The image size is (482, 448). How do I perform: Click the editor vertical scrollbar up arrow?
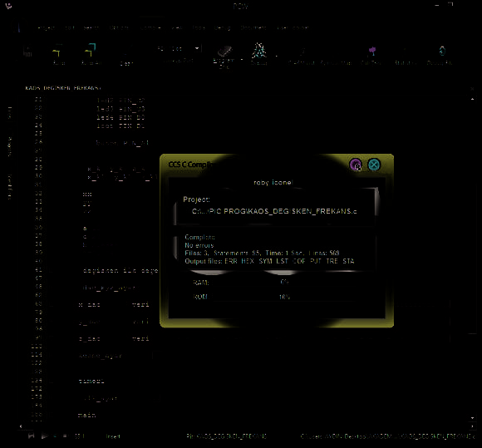point(473,99)
